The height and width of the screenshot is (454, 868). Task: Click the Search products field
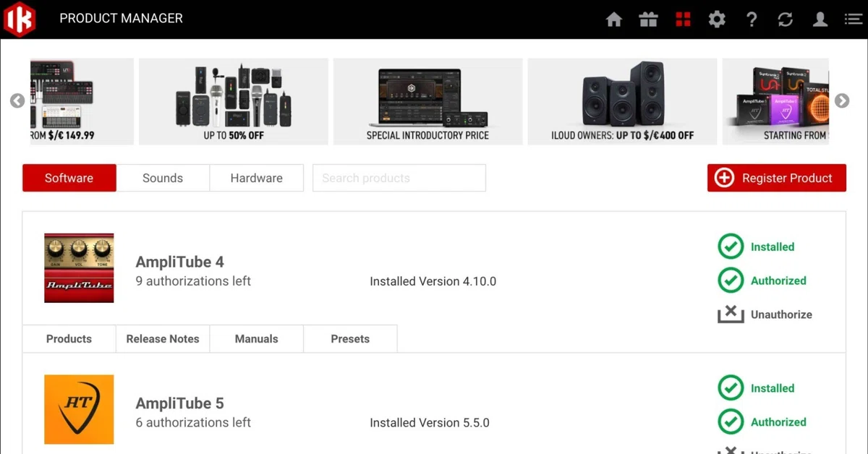[399, 178]
